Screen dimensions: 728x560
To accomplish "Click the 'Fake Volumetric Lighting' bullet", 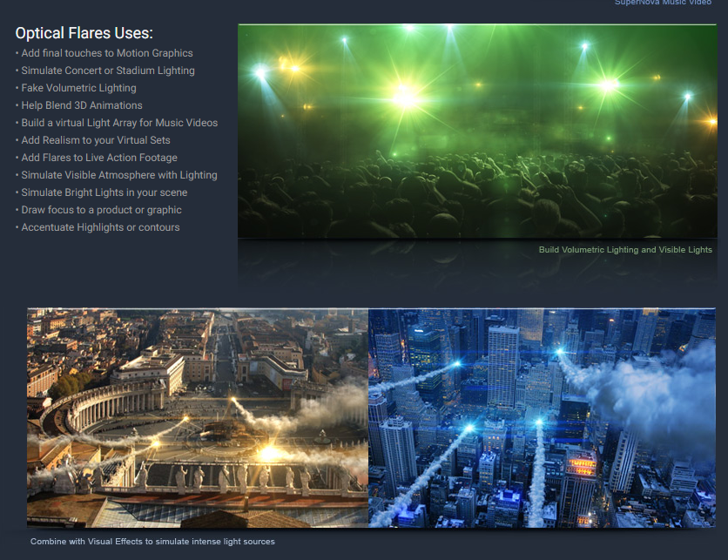I will (x=78, y=88).
